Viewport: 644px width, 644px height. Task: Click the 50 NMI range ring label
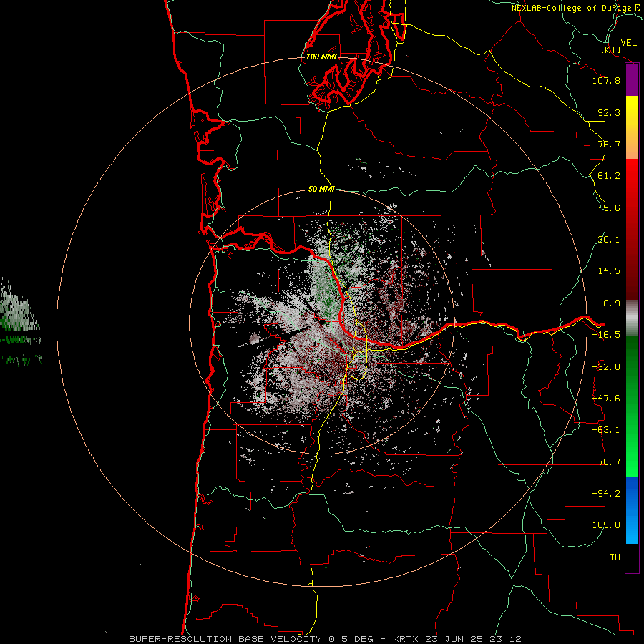pyautogui.click(x=321, y=190)
